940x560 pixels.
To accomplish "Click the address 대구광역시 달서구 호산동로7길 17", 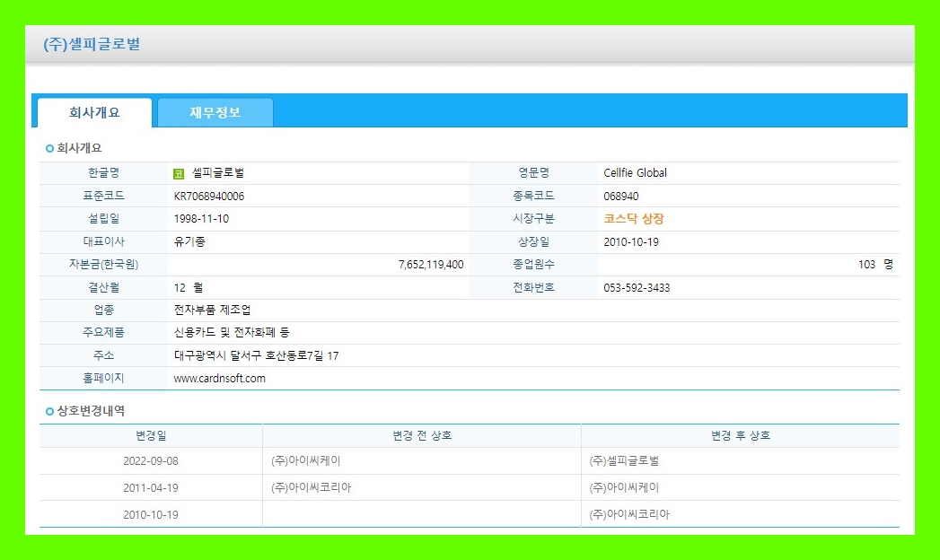I will (x=256, y=355).
